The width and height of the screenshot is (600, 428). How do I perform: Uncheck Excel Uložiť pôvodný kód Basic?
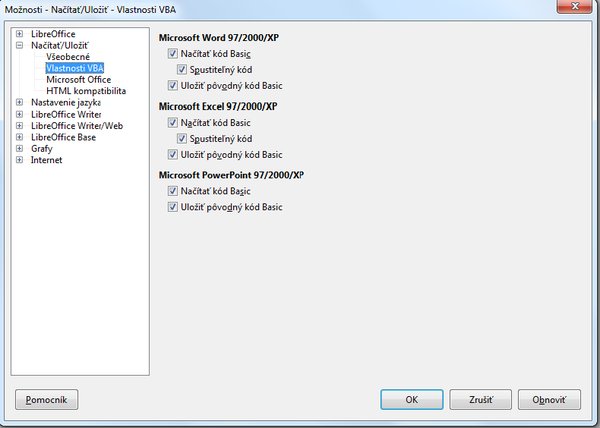tap(173, 154)
